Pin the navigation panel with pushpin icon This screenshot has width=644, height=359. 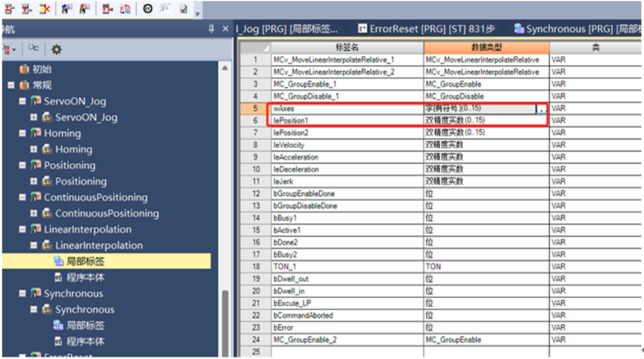pos(211,29)
